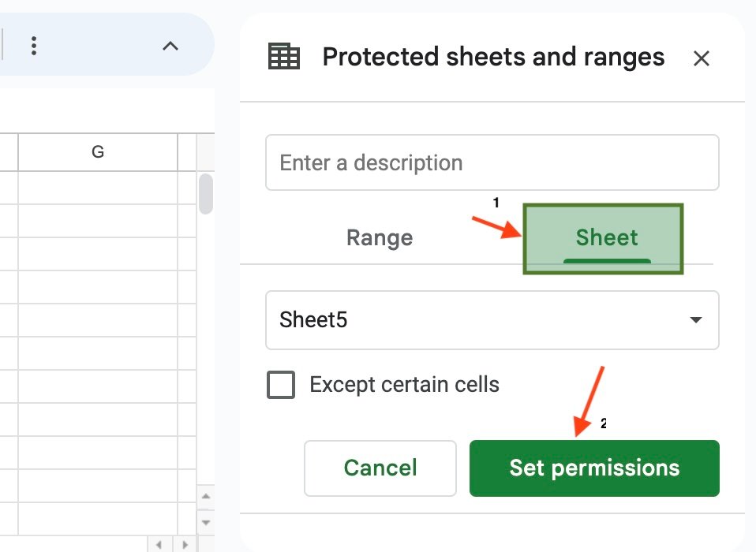Collapse the toolbar using the up chevron

(170, 46)
